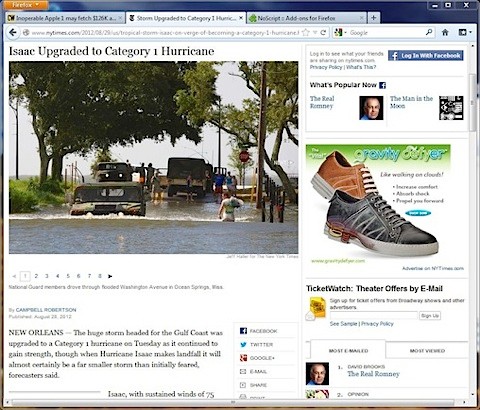Open The Real Romney most e-mailed article

[x=373, y=374]
